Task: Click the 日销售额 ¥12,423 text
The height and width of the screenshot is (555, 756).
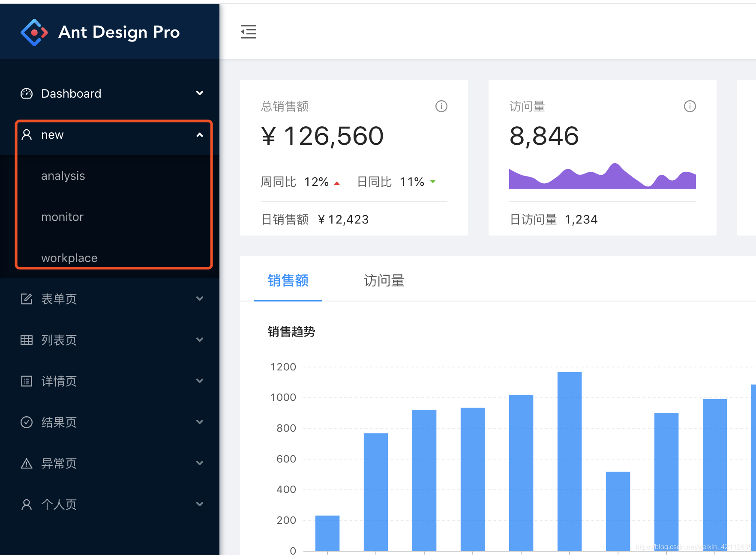Action: [x=315, y=220]
